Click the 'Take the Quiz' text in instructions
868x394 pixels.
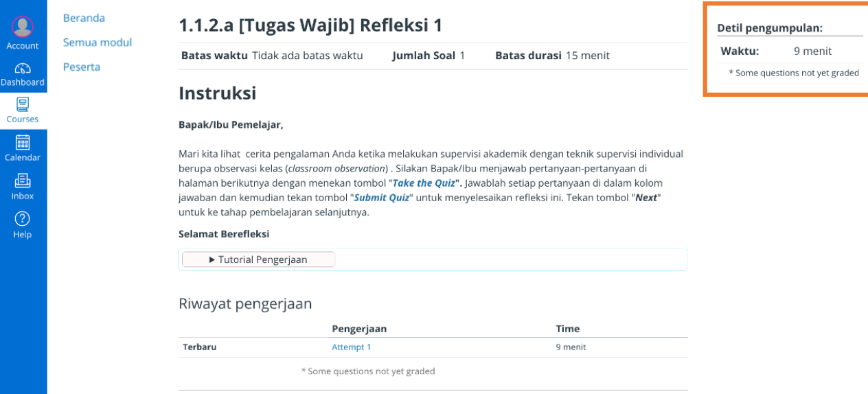[x=423, y=183]
